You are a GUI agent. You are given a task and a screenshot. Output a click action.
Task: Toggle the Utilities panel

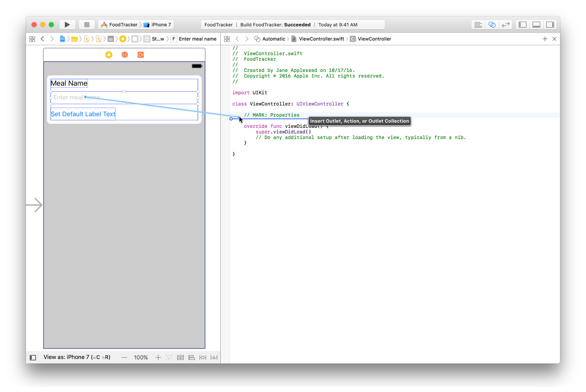point(550,25)
